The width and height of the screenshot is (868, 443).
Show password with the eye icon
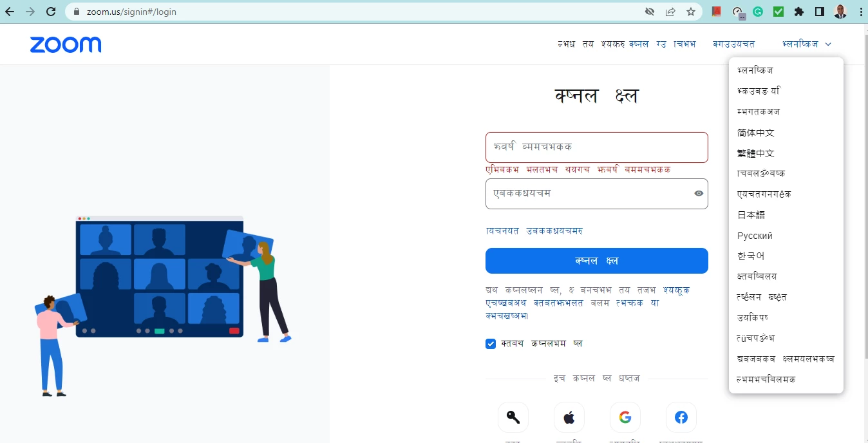point(699,193)
